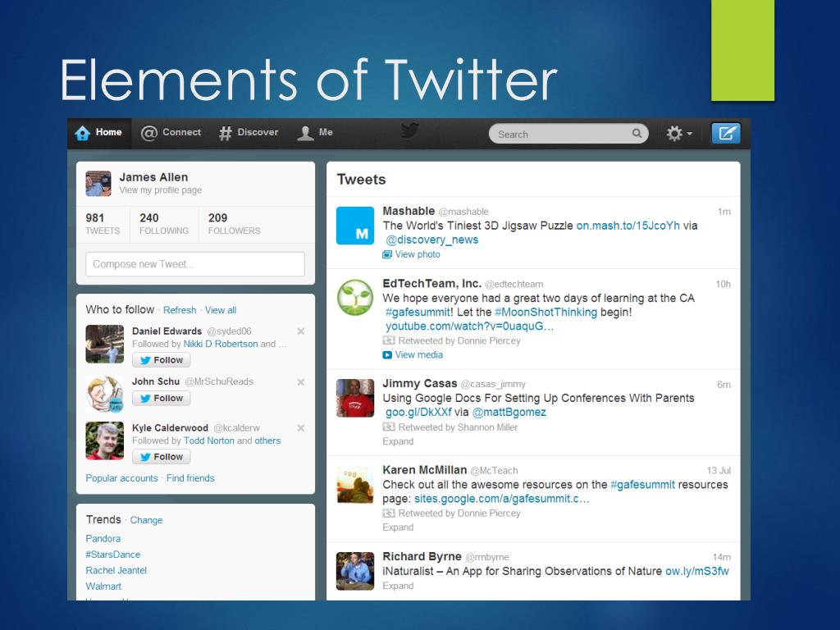Click Change next to Trends
Screen dimensions: 840x630
click(146, 520)
